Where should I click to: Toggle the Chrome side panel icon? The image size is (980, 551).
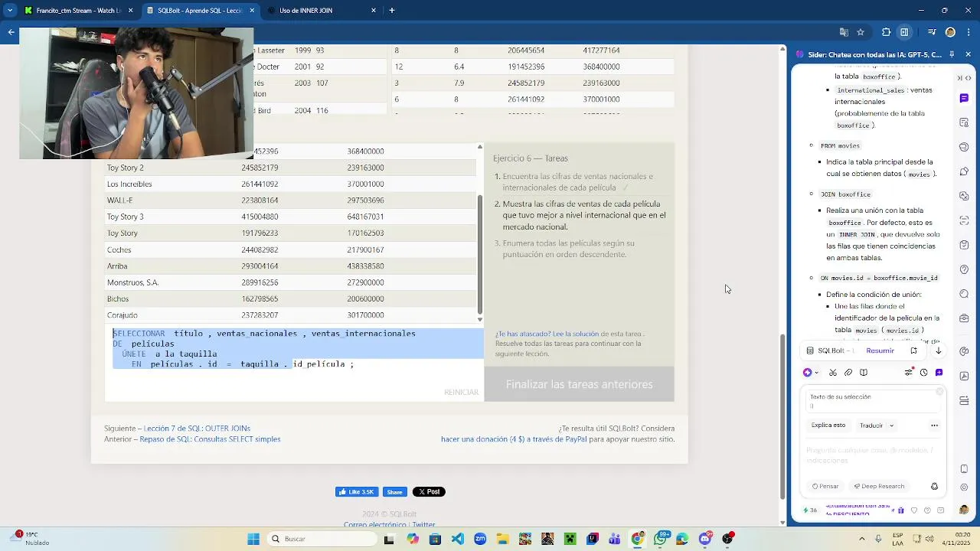(904, 32)
